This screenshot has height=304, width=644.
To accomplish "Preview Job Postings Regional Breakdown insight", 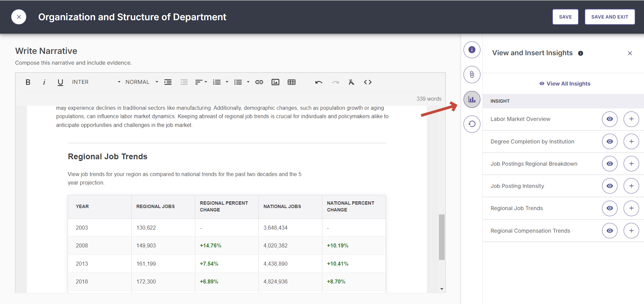I will [x=610, y=164].
